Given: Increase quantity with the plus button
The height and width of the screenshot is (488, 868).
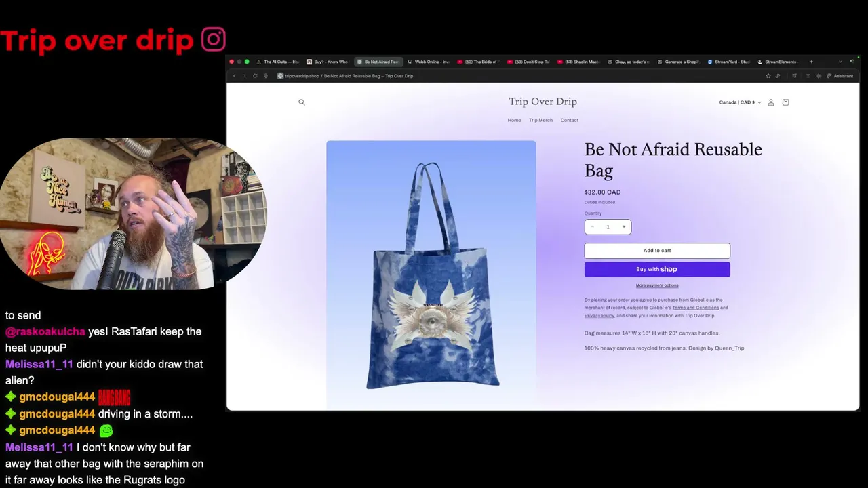Looking at the screenshot, I should pyautogui.click(x=624, y=227).
